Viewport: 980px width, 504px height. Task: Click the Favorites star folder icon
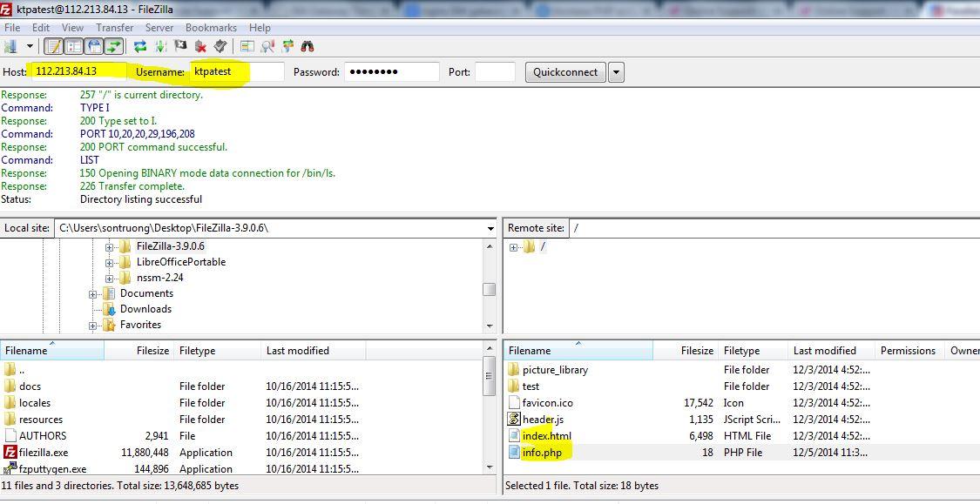pos(110,325)
